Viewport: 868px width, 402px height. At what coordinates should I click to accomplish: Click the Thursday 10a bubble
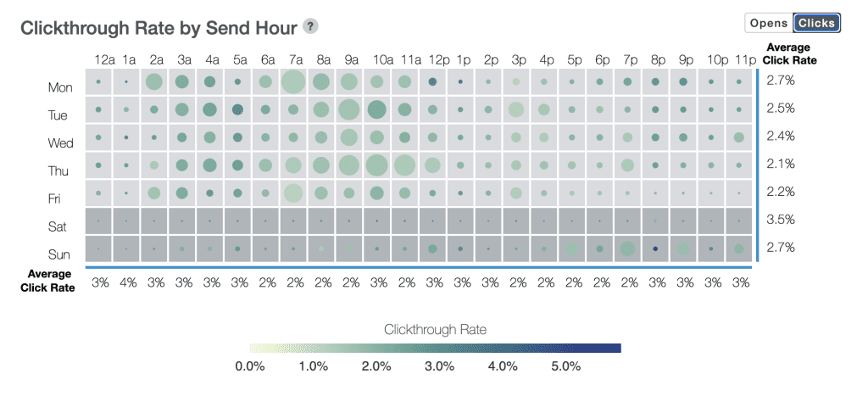376,165
